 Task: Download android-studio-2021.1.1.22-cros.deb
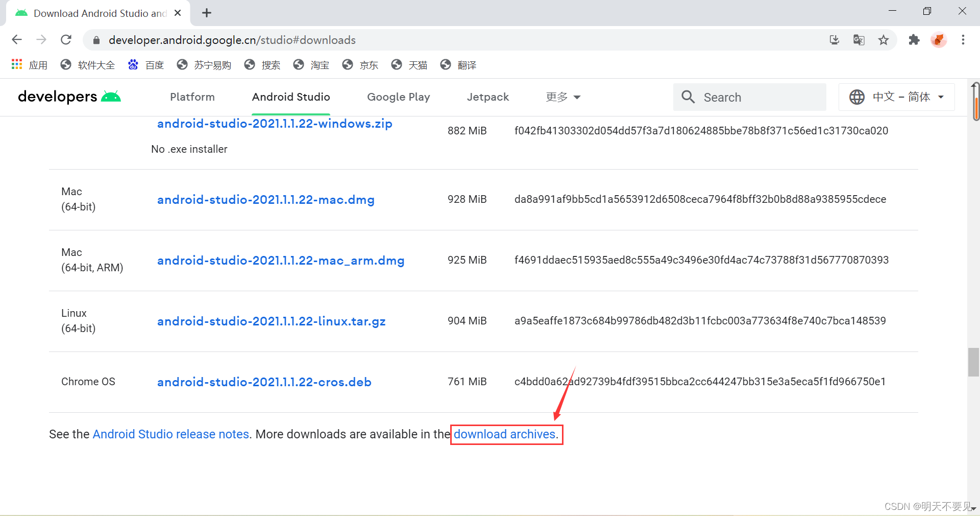(264, 382)
